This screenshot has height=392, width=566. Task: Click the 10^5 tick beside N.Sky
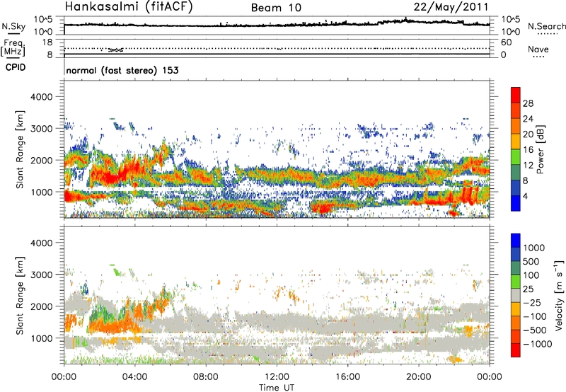click(x=43, y=19)
